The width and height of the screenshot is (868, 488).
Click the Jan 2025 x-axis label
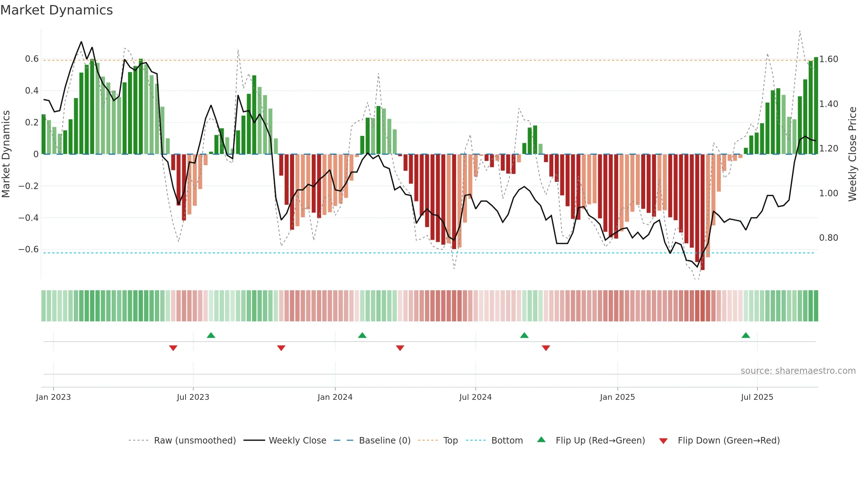point(618,397)
